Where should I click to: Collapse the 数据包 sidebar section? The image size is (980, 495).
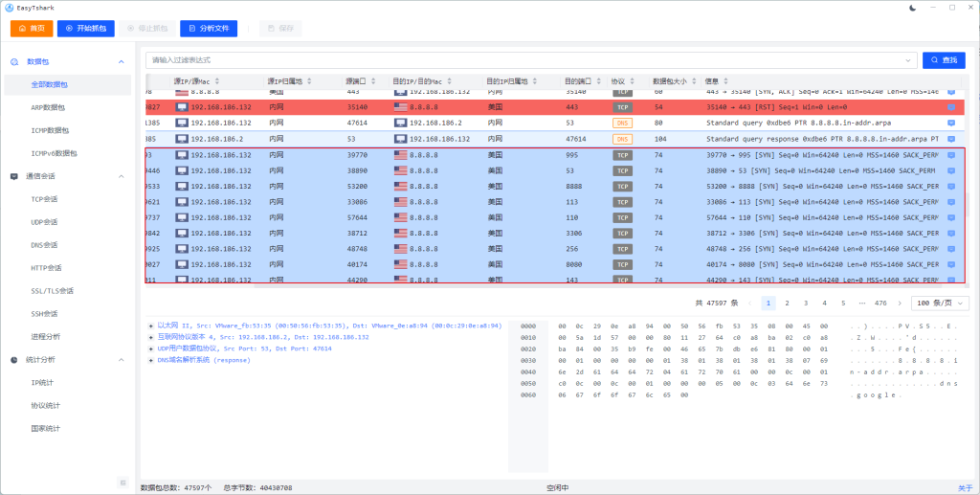tap(121, 62)
